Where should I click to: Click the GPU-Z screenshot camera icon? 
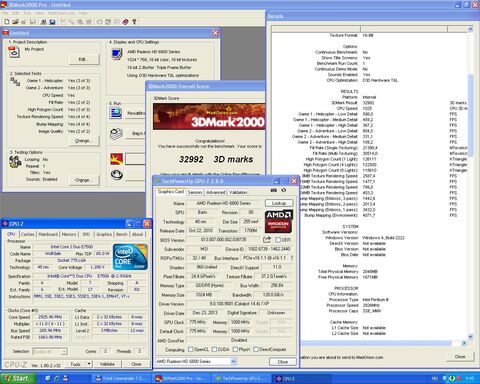[x=274, y=190]
